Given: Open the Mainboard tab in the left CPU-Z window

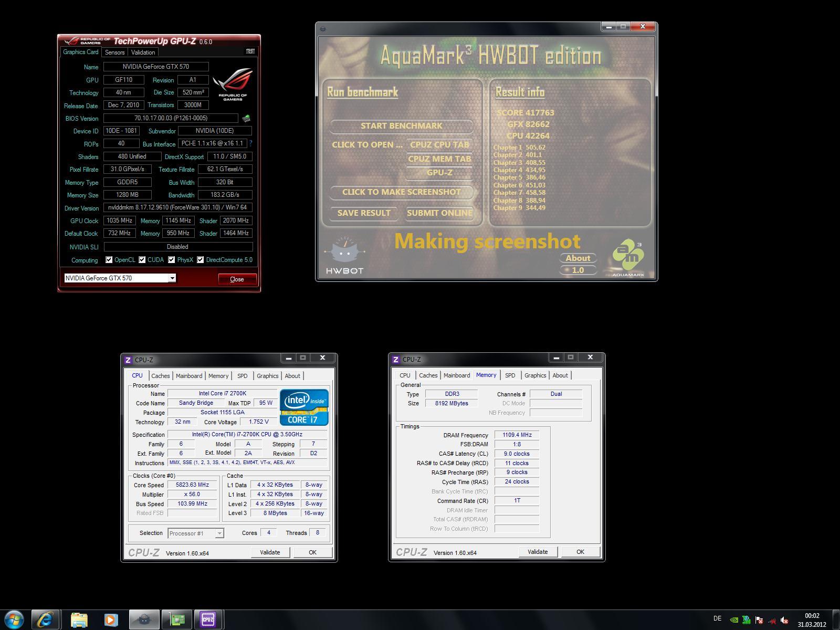Looking at the screenshot, I should tap(189, 376).
